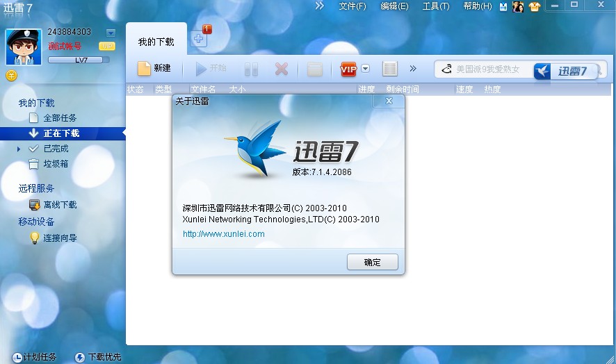616x364 pixels.
Task: Open the dropdown arrow next to VIP
Action: point(365,69)
